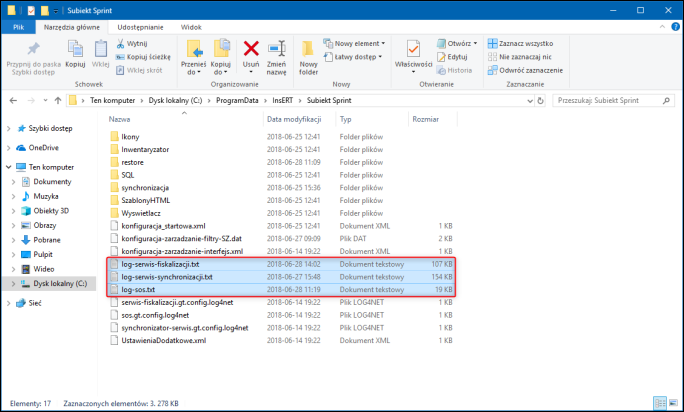Select log-serwis-fiskalizacji.txt file

(160, 264)
